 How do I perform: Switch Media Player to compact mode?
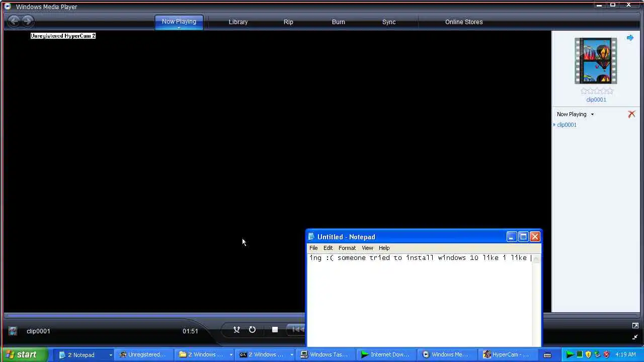pos(635,337)
